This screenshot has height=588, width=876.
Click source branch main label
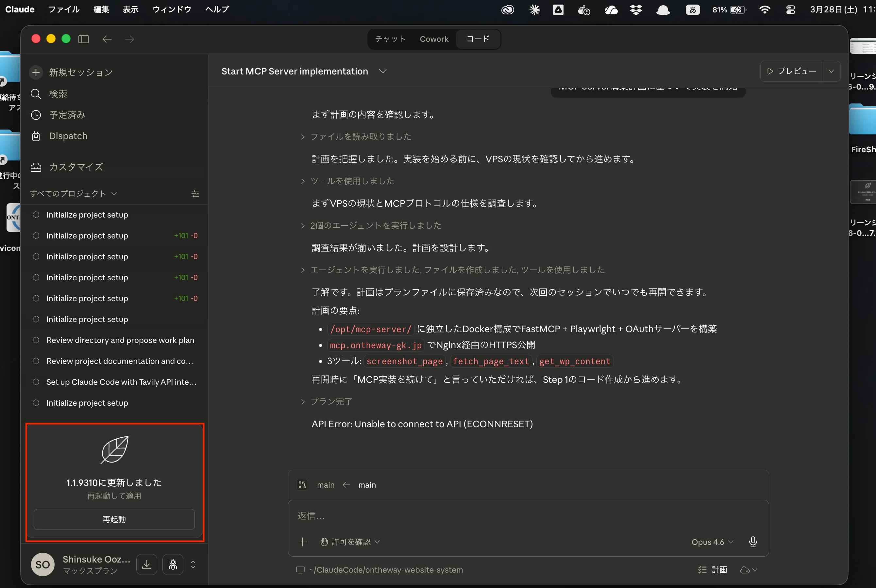[x=326, y=485]
